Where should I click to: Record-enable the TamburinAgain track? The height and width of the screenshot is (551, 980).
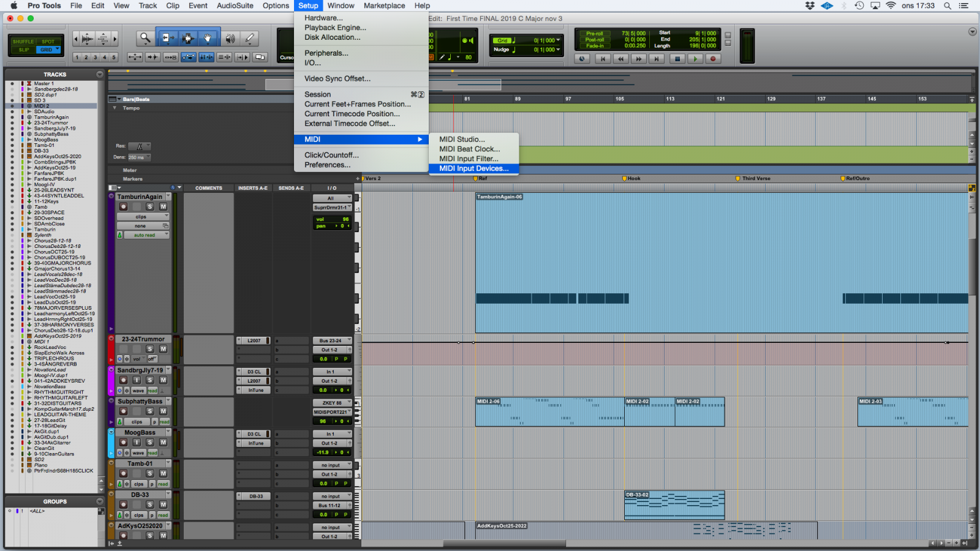coord(123,207)
